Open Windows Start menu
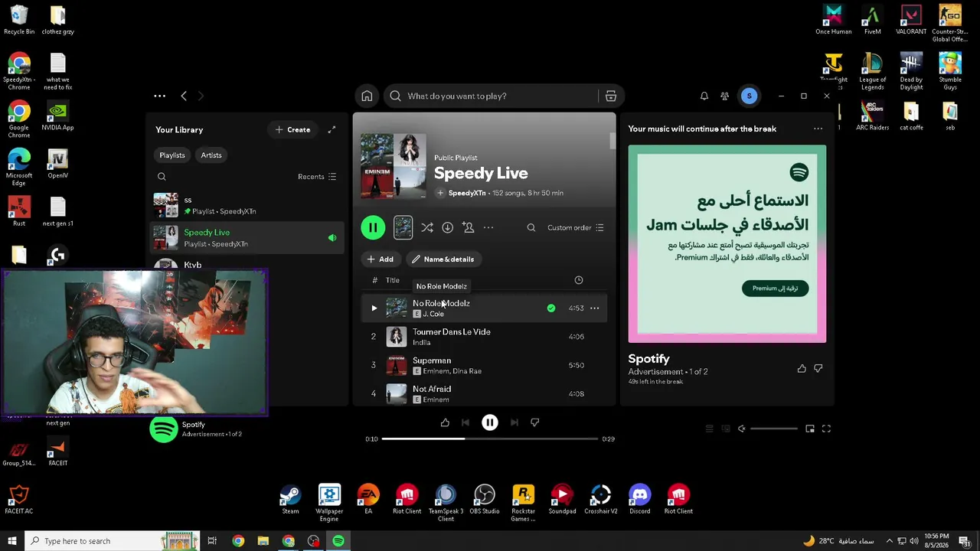Screen dimensions: 980x551 [x=11, y=541]
